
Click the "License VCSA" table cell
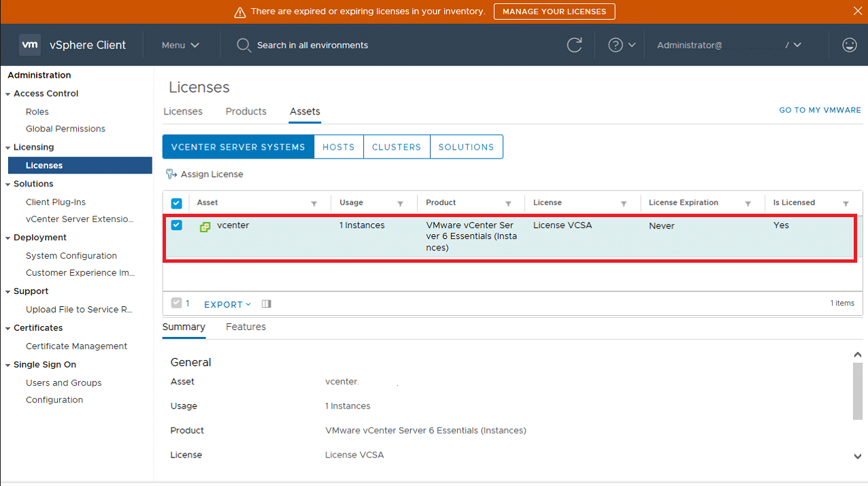(x=563, y=225)
